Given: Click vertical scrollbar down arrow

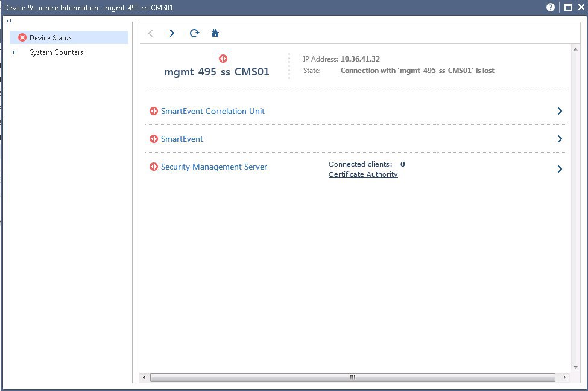Looking at the screenshot, I should [575, 367].
